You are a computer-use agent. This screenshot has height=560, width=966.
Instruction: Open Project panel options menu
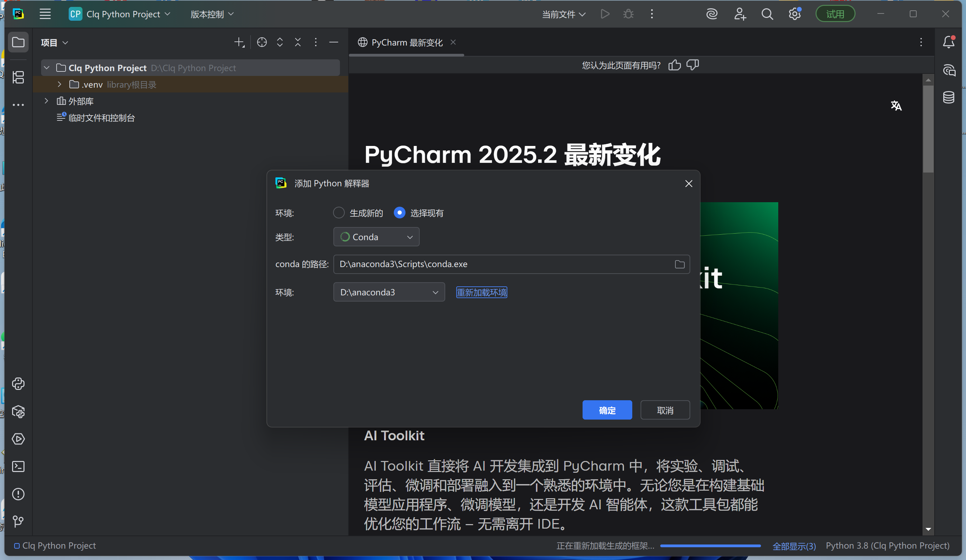[316, 42]
